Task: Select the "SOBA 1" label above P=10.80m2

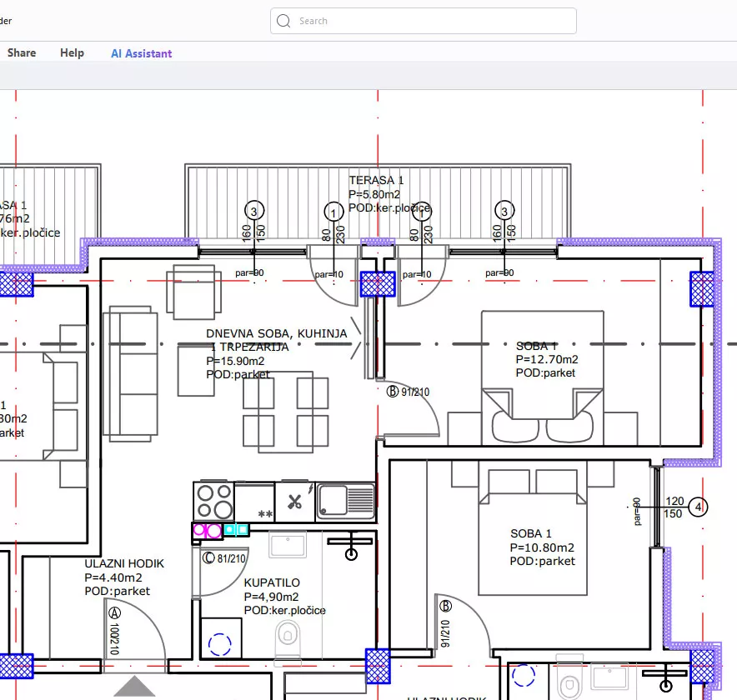Action: click(x=531, y=533)
